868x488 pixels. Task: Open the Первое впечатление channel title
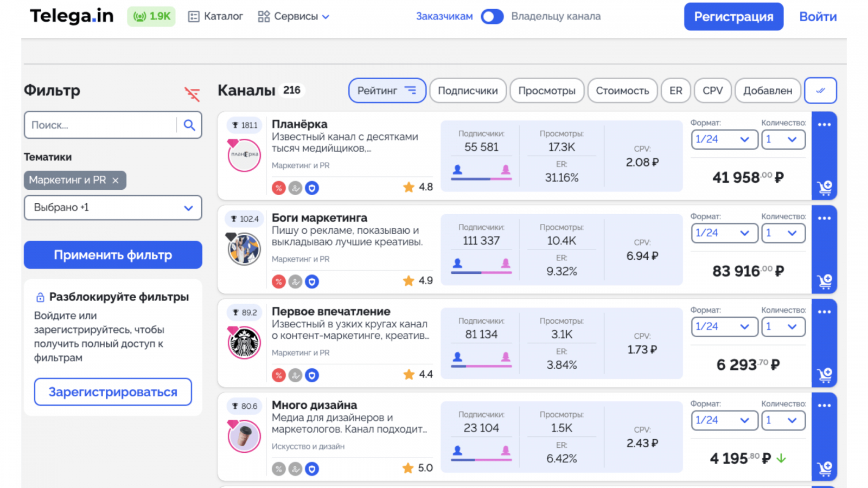click(331, 312)
